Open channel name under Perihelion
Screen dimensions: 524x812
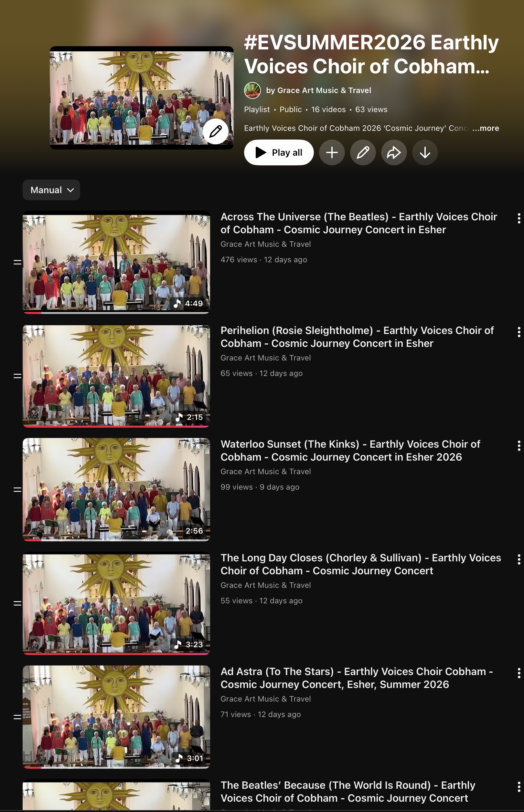[265, 358]
